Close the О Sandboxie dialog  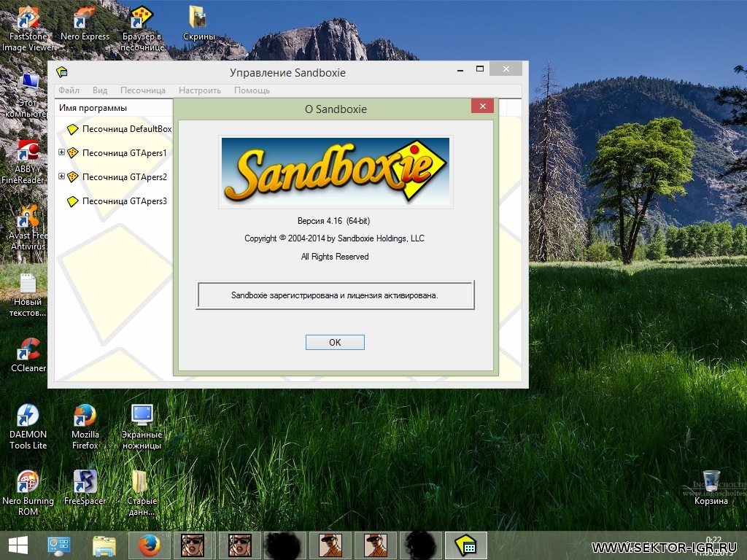483,106
